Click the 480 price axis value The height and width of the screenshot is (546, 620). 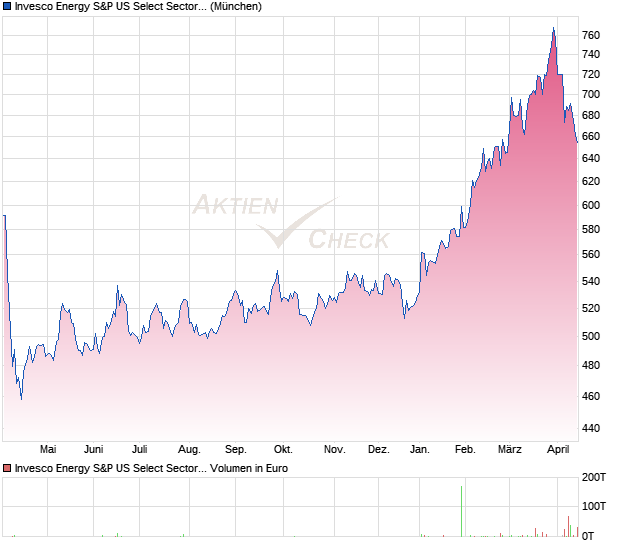click(591, 365)
